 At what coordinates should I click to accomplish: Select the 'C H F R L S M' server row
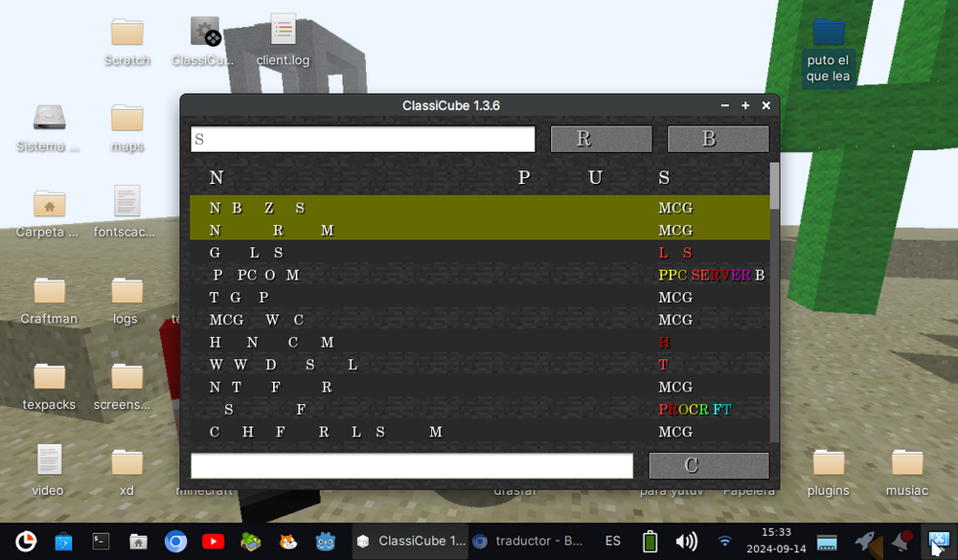click(x=480, y=432)
